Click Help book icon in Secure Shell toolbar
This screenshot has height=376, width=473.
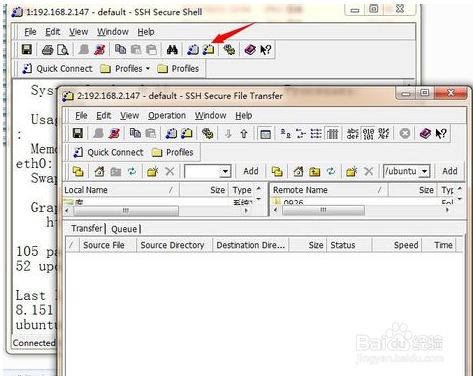[x=250, y=50]
